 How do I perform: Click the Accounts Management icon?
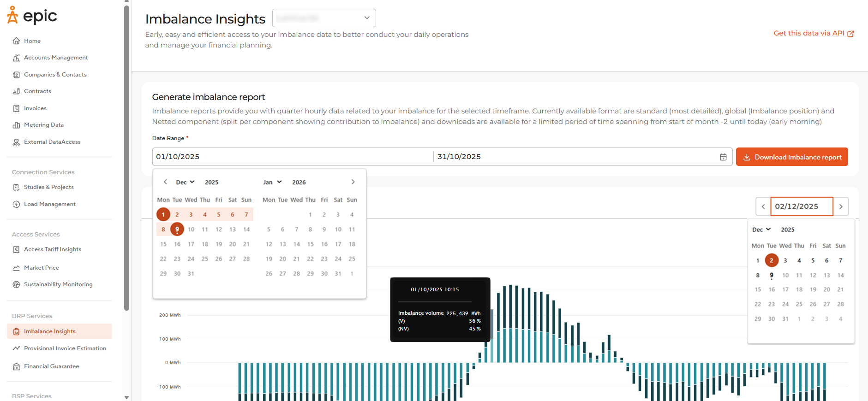tap(16, 58)
